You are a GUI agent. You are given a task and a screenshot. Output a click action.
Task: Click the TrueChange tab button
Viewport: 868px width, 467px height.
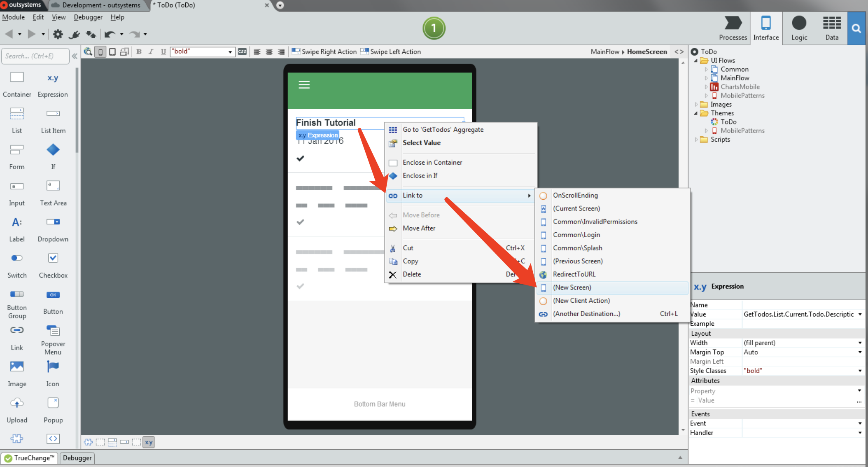(x=30, y=458)
